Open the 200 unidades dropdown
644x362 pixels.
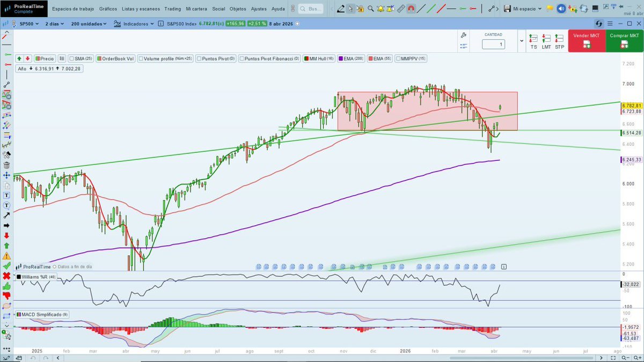[89, 24]
